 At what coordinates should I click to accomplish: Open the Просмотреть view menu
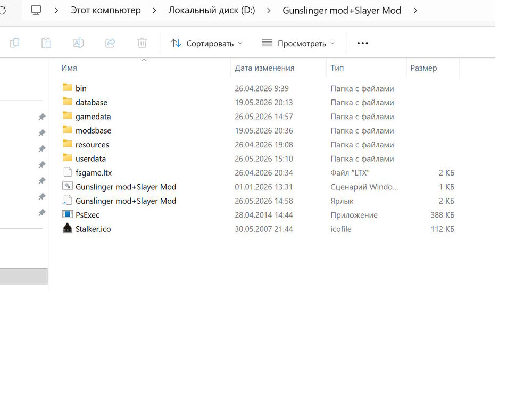click(298, 44)
